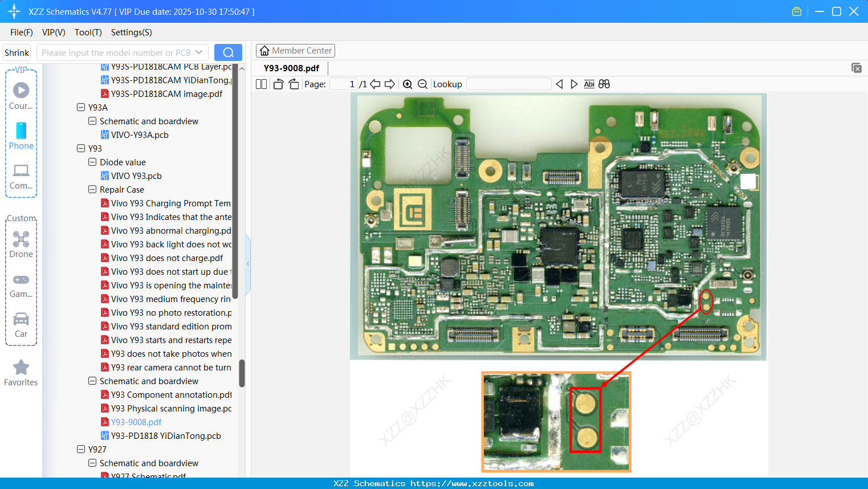Open the Tool(T) menu
This screenshot has width=868, height=489.
88,32
